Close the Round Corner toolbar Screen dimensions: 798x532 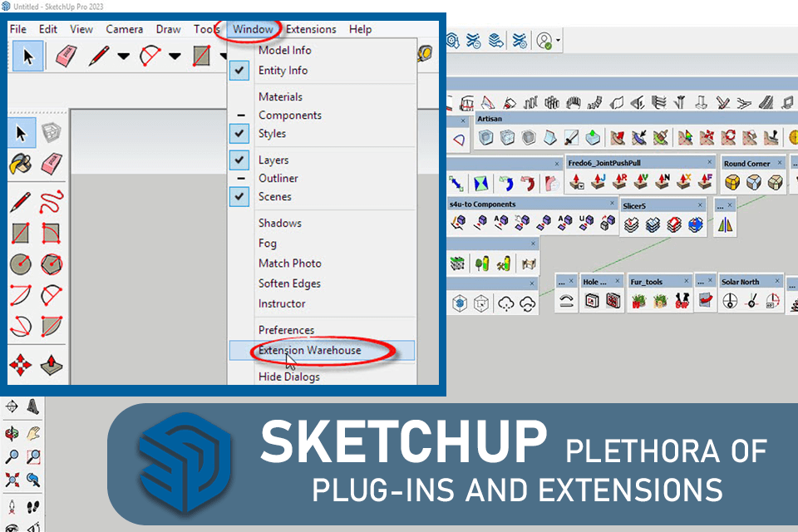tap(779, 163)
